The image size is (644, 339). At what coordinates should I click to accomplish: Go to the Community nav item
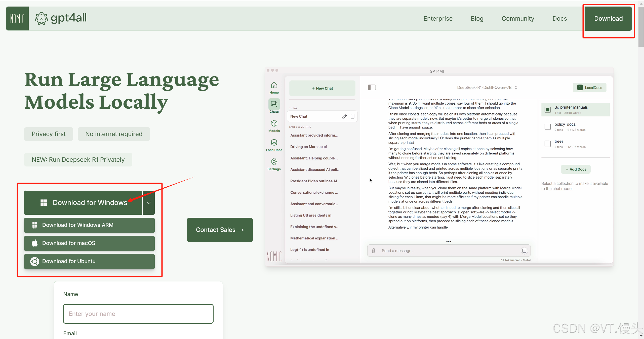[x=518, y=19]
